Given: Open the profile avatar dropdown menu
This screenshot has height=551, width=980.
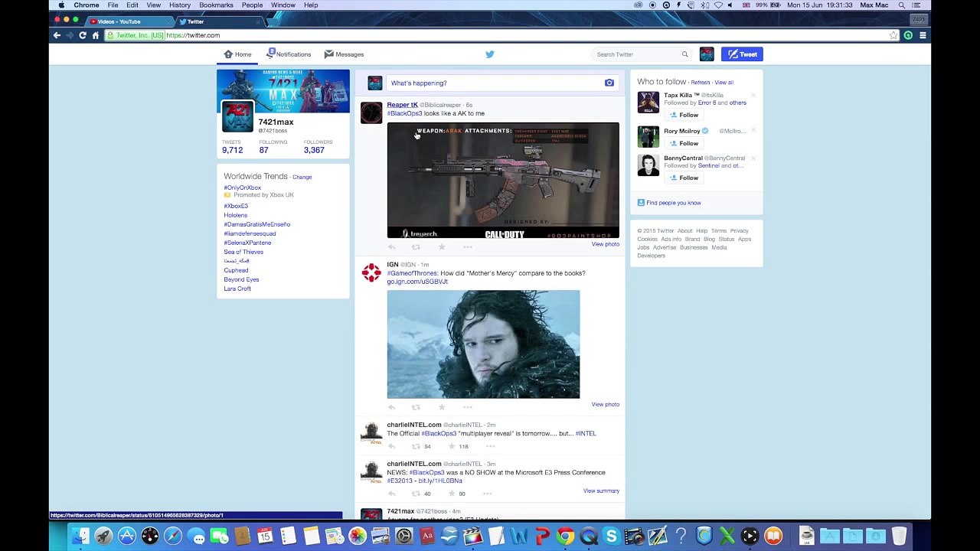Looking at the screenshot, I should 707,54.
